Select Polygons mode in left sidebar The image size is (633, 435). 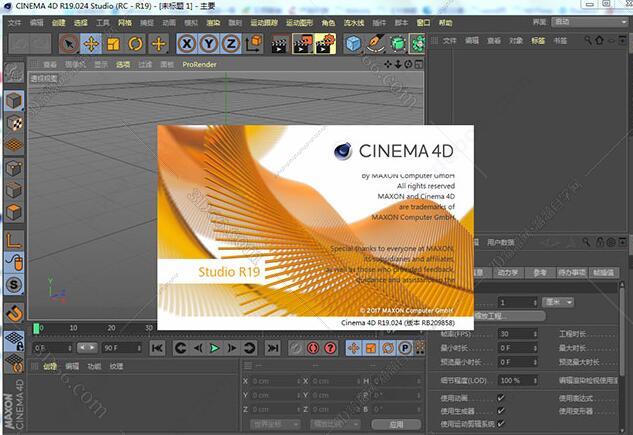[14, 213]
